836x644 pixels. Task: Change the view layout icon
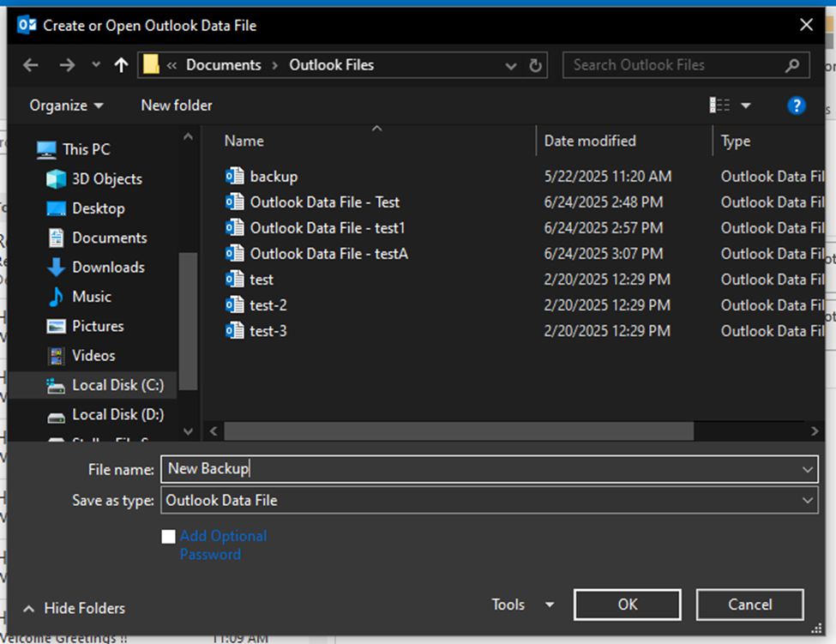(719, 105)
